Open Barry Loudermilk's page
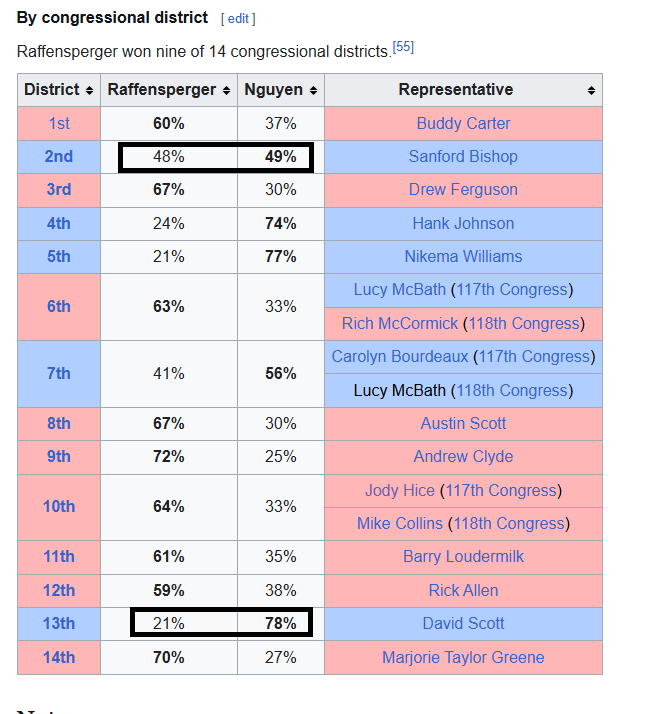655x714 pixels. pyautogui.click(x=463, y=556)
